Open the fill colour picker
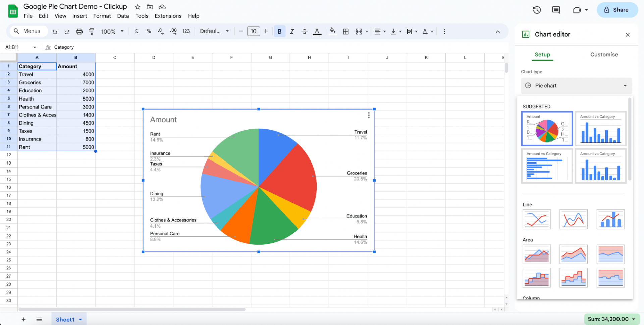 click(332, 31)
